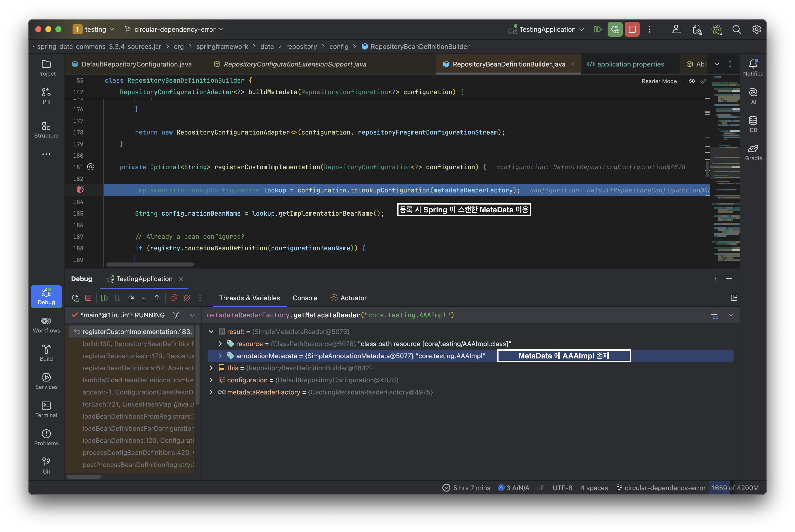Click the Reader Mode label
The image size is (795, 532).
(659, 81)
